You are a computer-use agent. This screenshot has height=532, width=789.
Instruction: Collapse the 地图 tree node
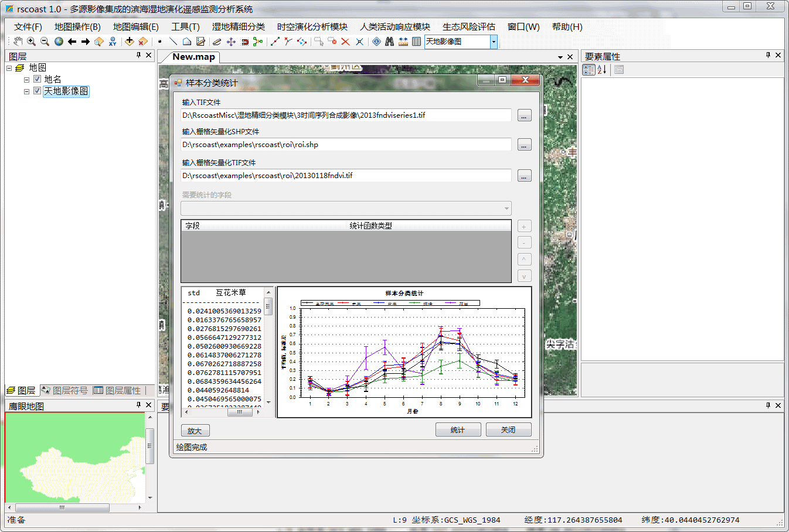click(9, 68)
